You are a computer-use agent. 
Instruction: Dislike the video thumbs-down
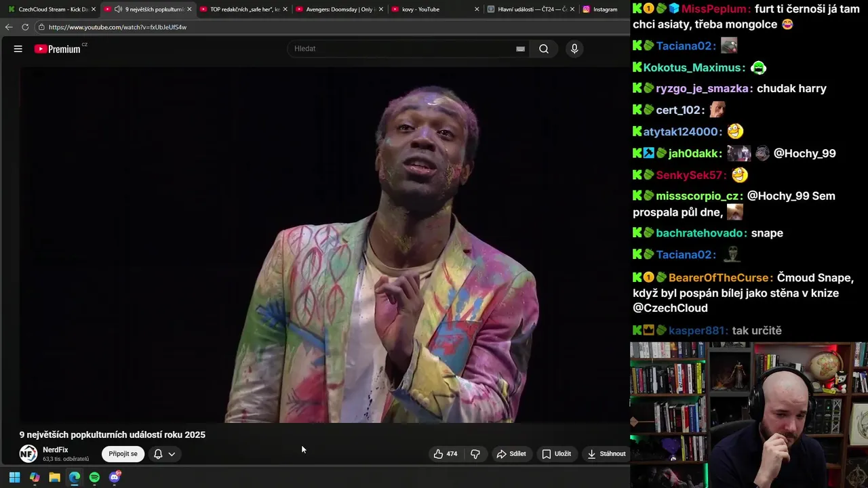475,453
